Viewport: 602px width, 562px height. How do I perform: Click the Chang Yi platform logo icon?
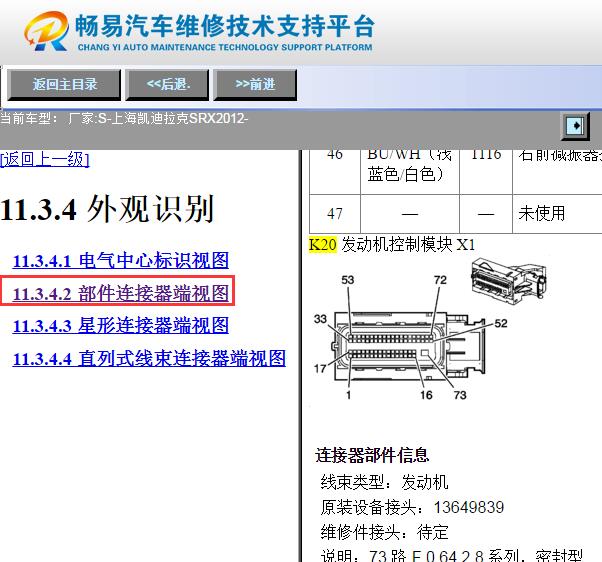pyautogui.click(x=47, y=31)
